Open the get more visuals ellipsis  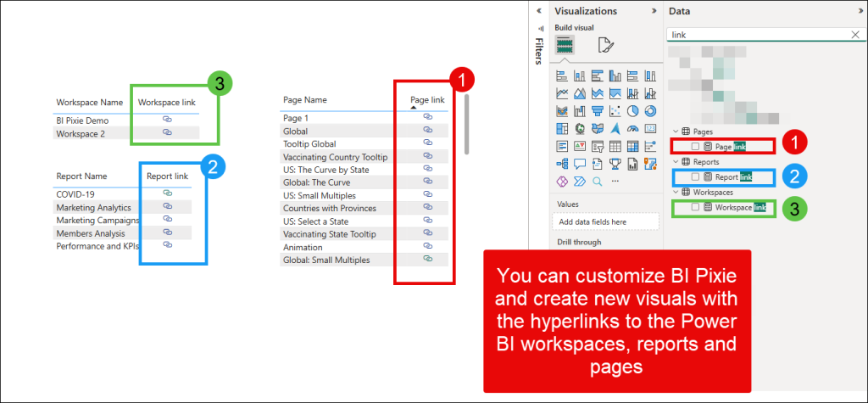[x=615, y=181]
